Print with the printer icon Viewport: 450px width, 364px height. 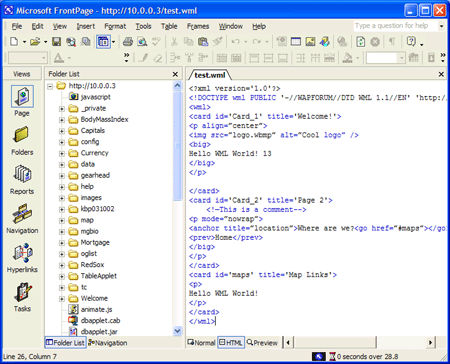[x=128, y=42]
